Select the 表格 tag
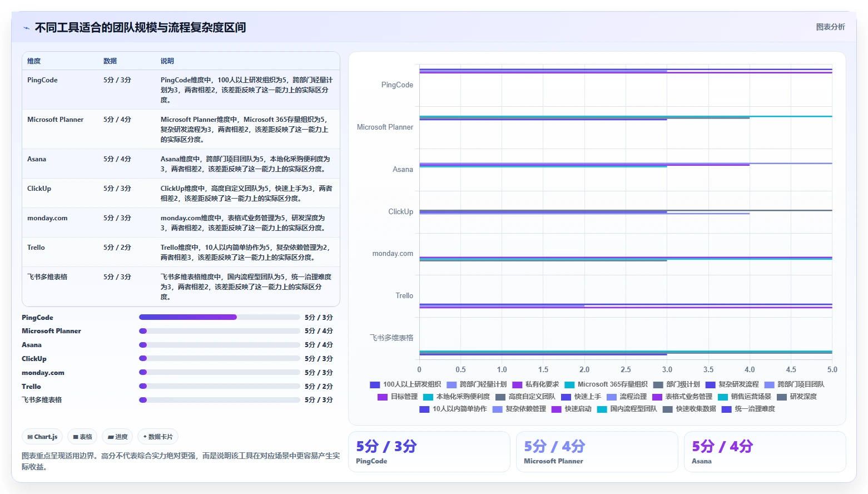Image resolution: width=868 pixels, height=494 pixels. point(82,437)
